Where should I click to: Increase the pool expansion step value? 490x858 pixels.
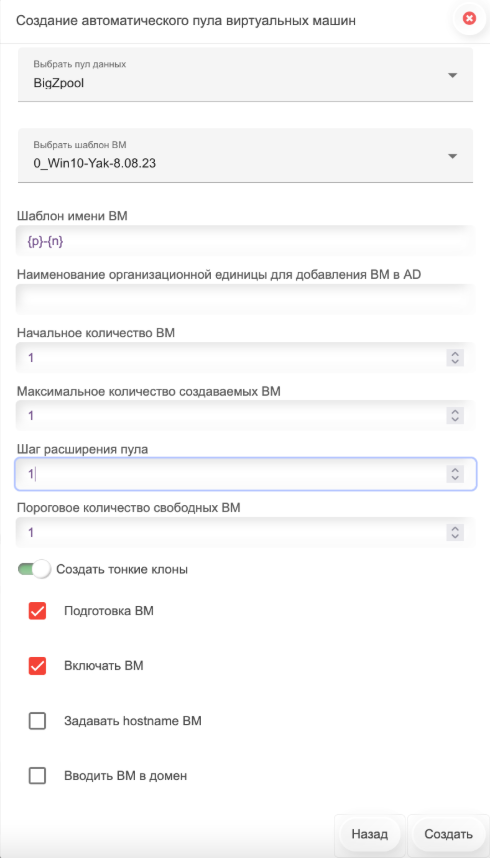point(455,469)
